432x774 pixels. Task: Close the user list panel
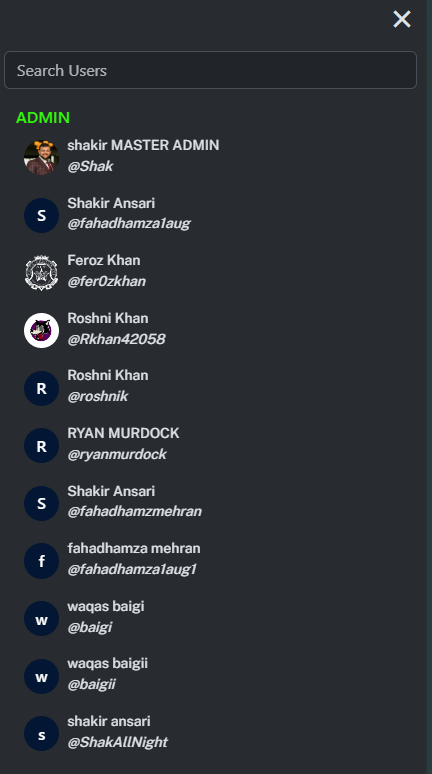click(x=402, y=19)
